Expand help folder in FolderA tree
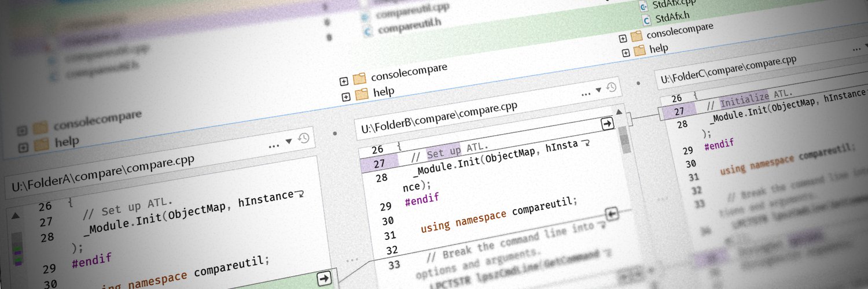The width and height of the screenshot is (868, 289). click(23, 147)
